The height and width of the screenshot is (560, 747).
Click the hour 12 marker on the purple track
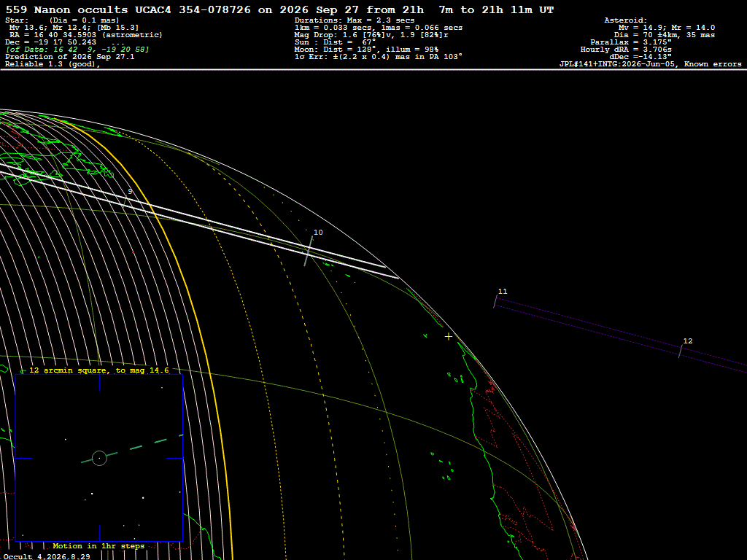point(681,351)
